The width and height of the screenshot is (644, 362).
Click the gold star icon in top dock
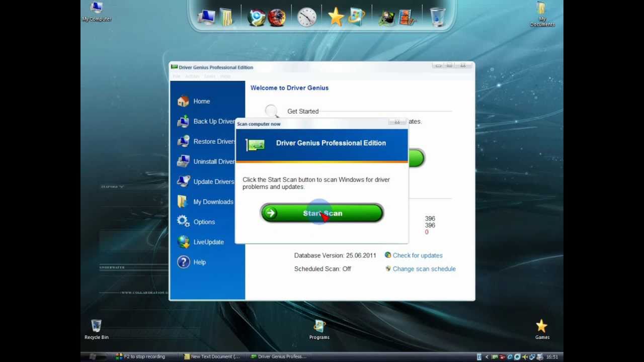tap(336, 17)
